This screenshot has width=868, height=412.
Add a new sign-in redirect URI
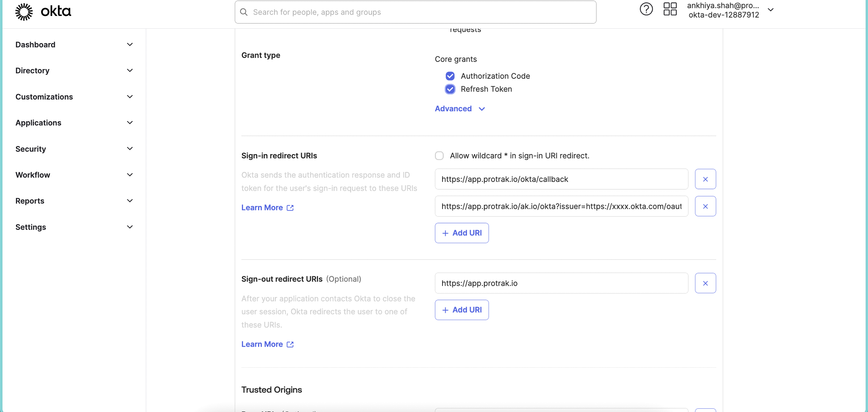click(462, 233)
